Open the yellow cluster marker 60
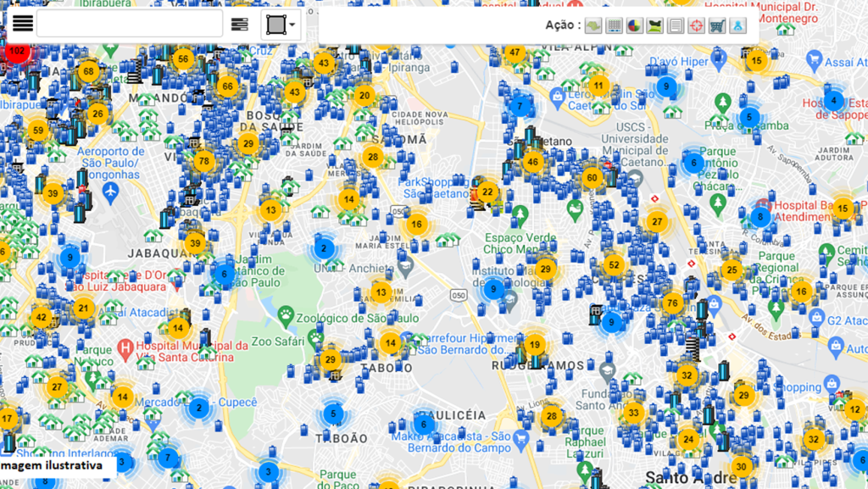The image size is (868, 489). 592,178
